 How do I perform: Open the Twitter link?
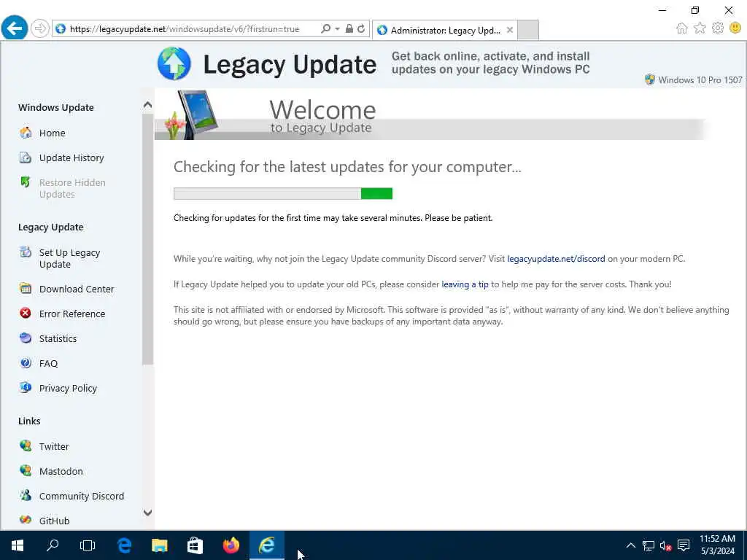tap(54, 446)
